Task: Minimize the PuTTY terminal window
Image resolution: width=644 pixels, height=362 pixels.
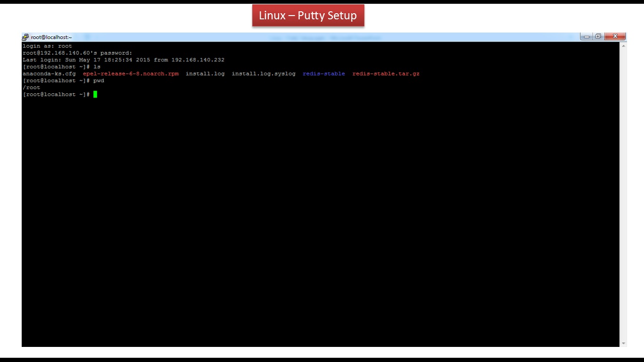Action: [x=587, y=36]
